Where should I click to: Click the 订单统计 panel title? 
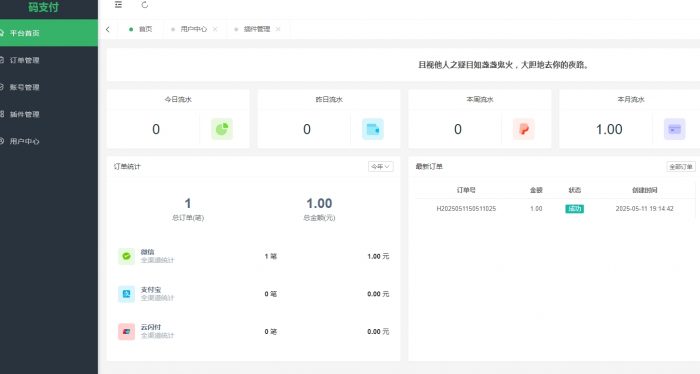[127, 166]
